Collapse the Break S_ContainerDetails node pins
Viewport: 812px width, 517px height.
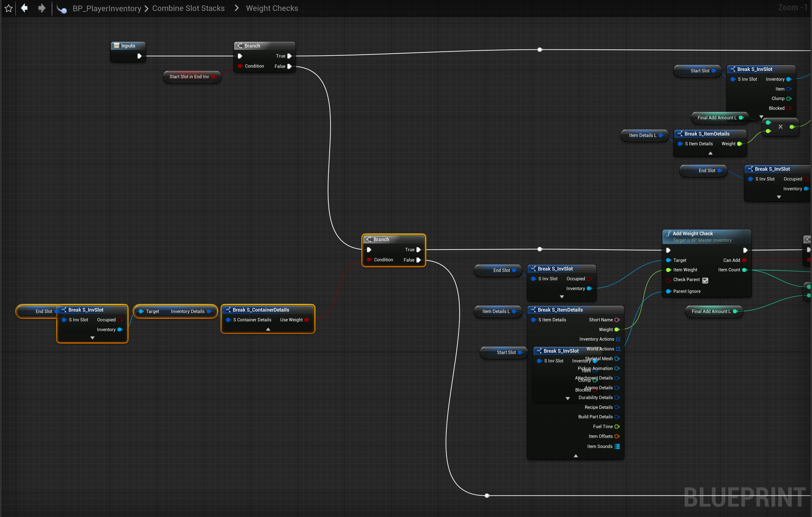click(268, 329)
